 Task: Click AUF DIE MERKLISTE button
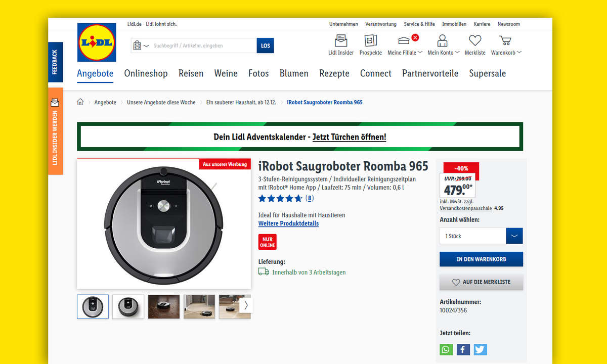[x=481, y=282]
